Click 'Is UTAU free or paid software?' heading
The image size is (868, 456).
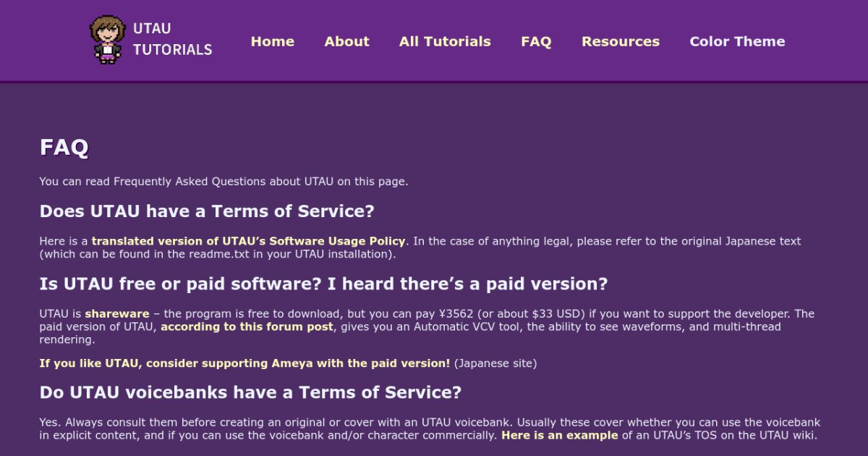click(x=323, y=284)
